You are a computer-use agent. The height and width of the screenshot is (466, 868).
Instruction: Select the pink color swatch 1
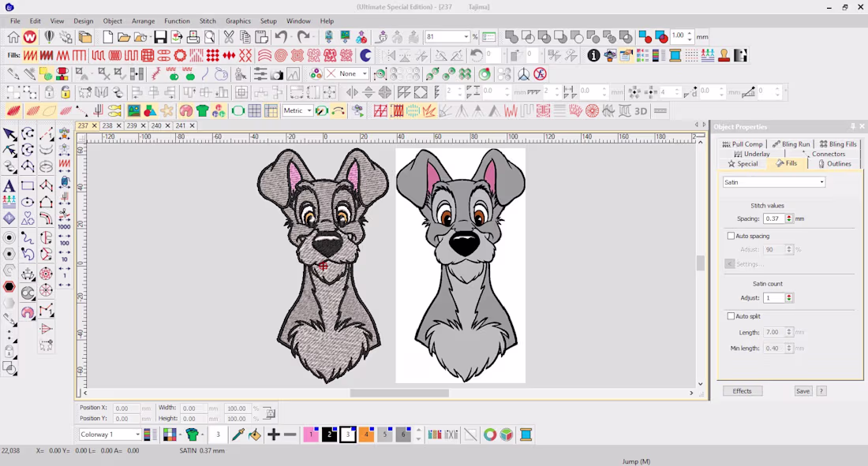[x=311, y=434]
